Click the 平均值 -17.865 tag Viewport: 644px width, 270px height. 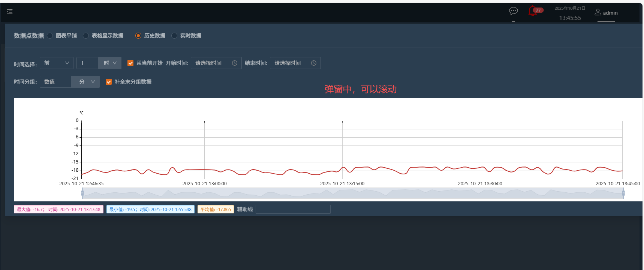coord(216,210)
